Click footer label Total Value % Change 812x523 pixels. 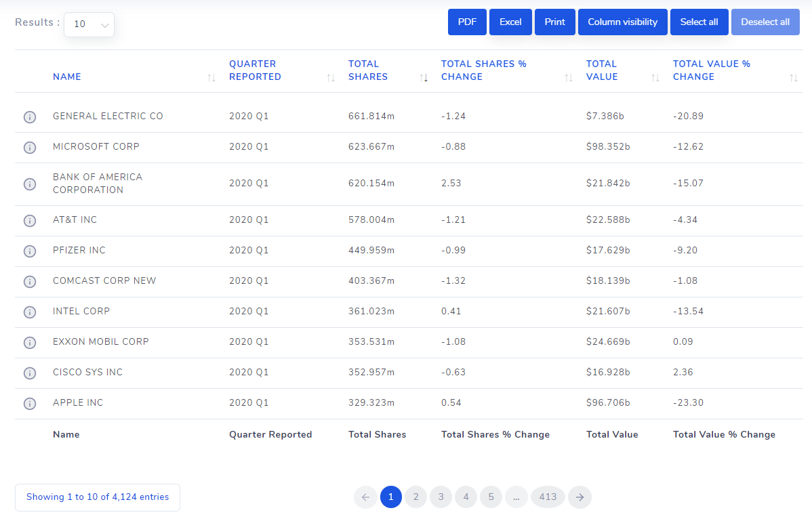(724, 434)
